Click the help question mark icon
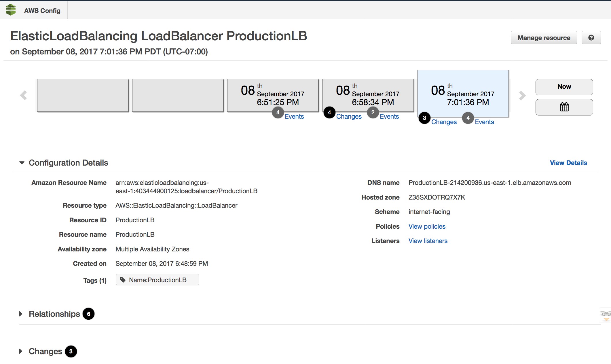 tap(591, 37)
